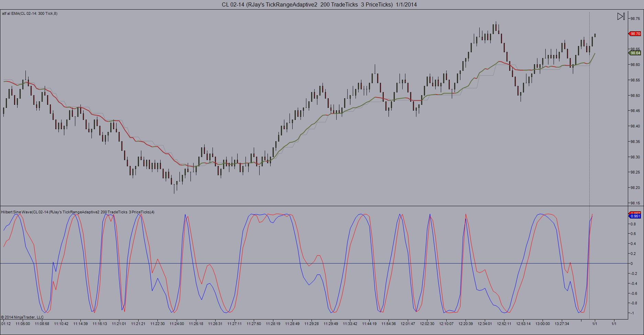Click the 0.6 sine wave scale label
Screen dimensions: 644x335
pyautogui.click(x=633, y=234)
